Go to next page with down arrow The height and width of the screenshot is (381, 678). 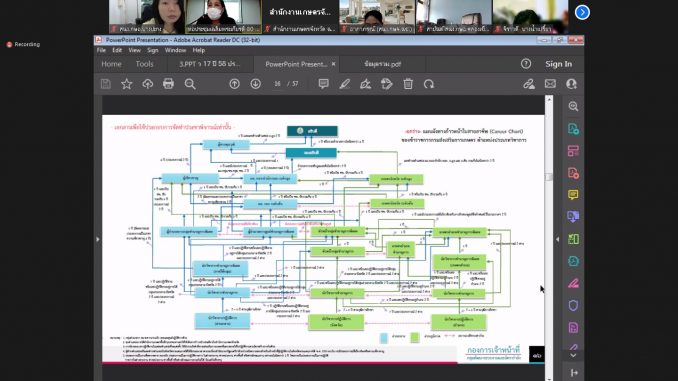click(256, 84)
